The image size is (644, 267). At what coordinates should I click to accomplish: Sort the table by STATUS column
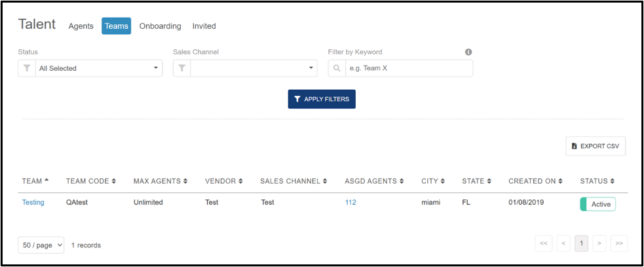coord(597,181)
